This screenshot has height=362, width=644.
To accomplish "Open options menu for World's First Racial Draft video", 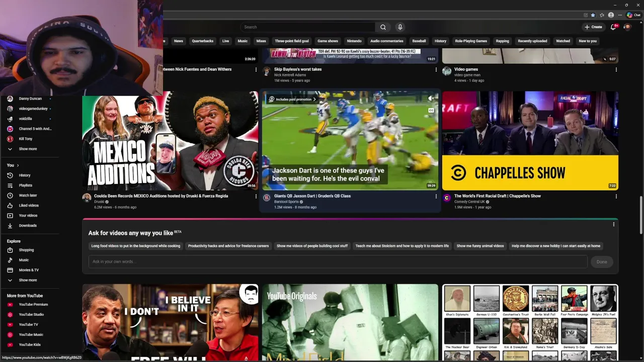I will pos(616,196).
